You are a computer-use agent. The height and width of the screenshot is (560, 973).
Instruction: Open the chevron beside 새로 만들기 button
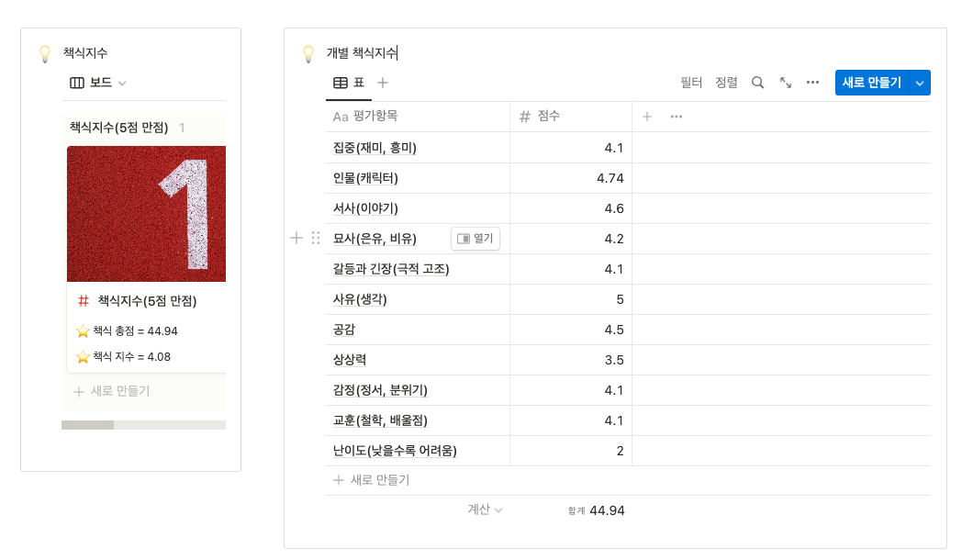[x=920, y=82]
